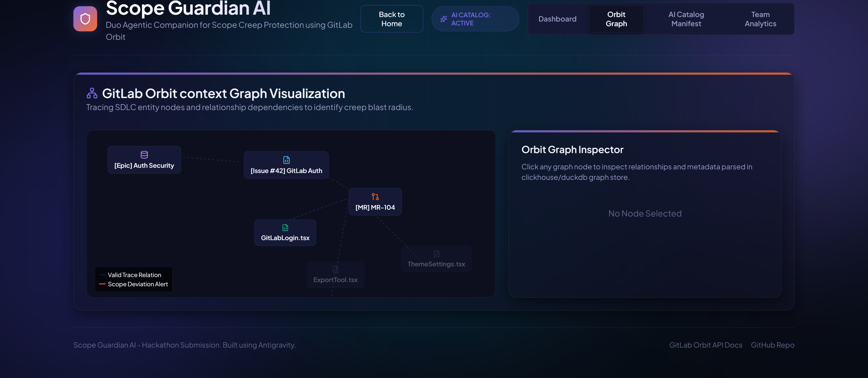Go to the Team Analytics tab
The height and width of the screenshot is (378, 868).
760,19
